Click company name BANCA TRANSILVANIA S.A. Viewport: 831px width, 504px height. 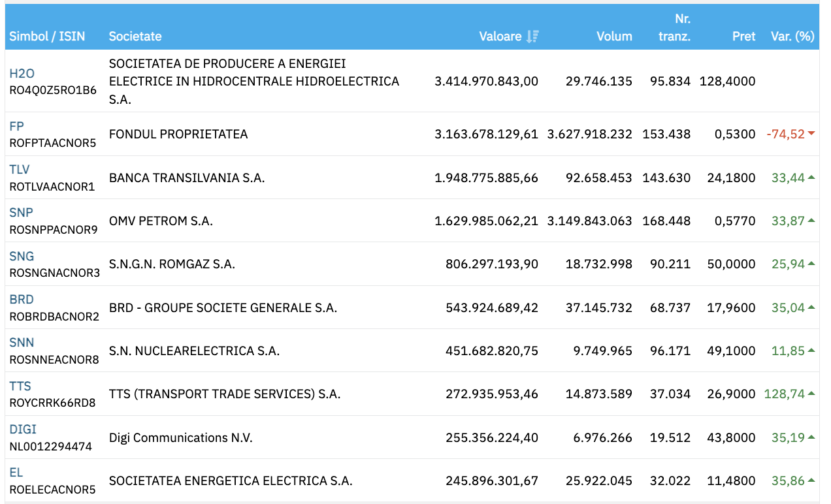click(187, 178)
